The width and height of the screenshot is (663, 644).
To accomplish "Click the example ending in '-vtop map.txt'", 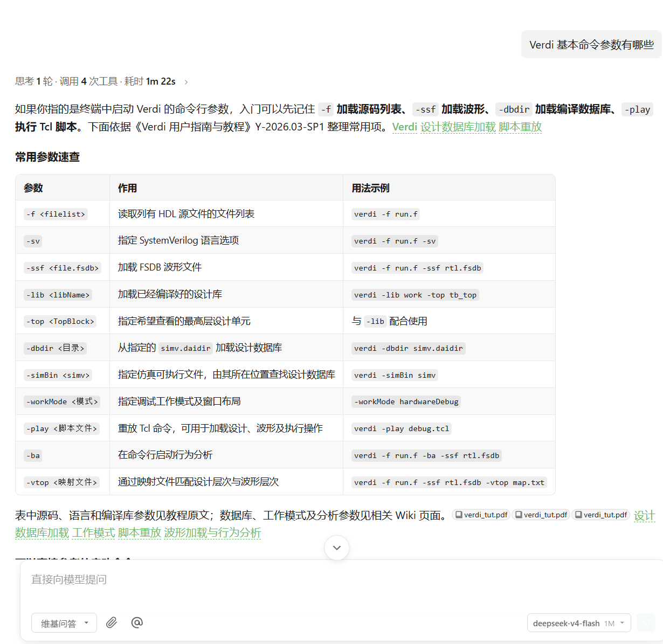I will tap(449, 482).
